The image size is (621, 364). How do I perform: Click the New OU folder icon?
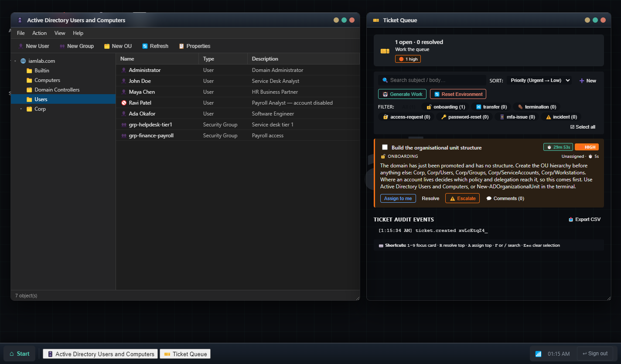[107, 46]
